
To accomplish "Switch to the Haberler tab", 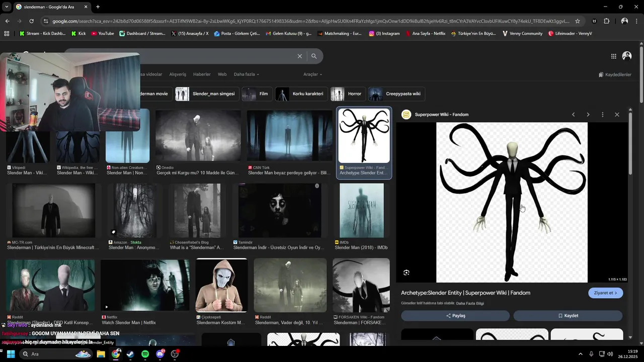I will 202,74.
